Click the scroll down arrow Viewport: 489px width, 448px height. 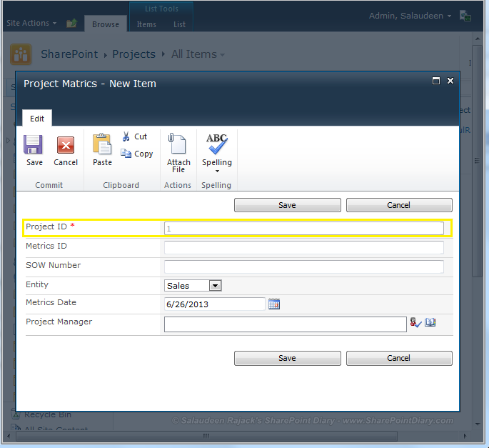click(x=478, y=424)
